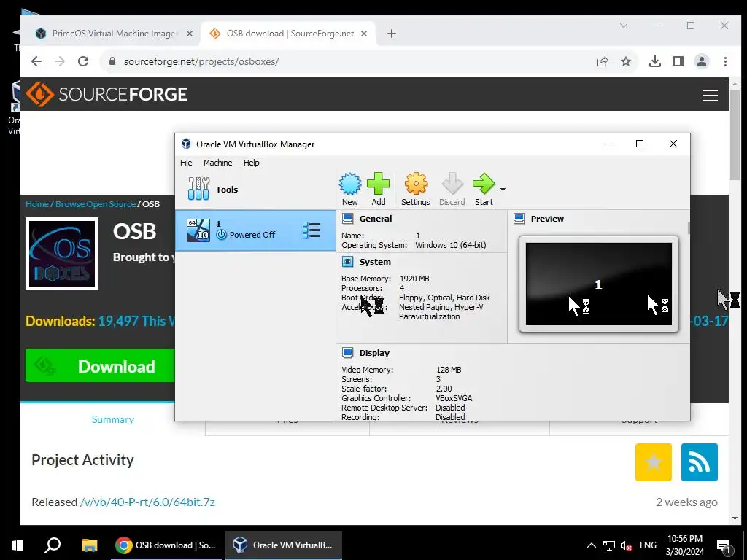Go forward in Chrome

click(60, 61)
